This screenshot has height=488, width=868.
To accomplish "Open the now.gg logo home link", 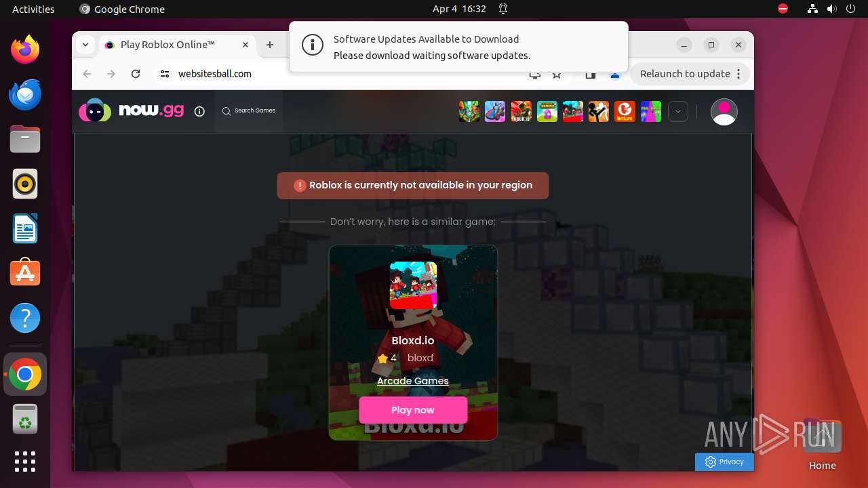I will pos(131,110).
